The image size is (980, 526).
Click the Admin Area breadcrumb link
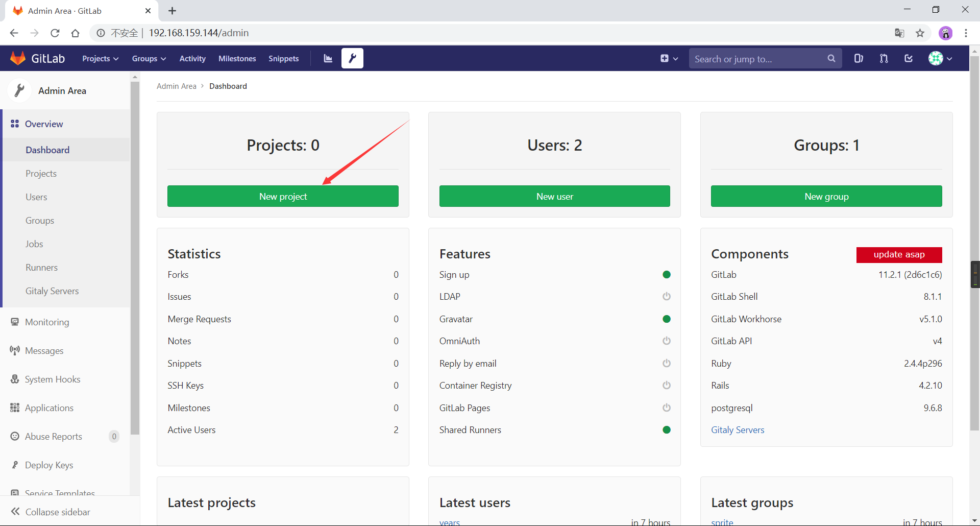click(177, 86)
